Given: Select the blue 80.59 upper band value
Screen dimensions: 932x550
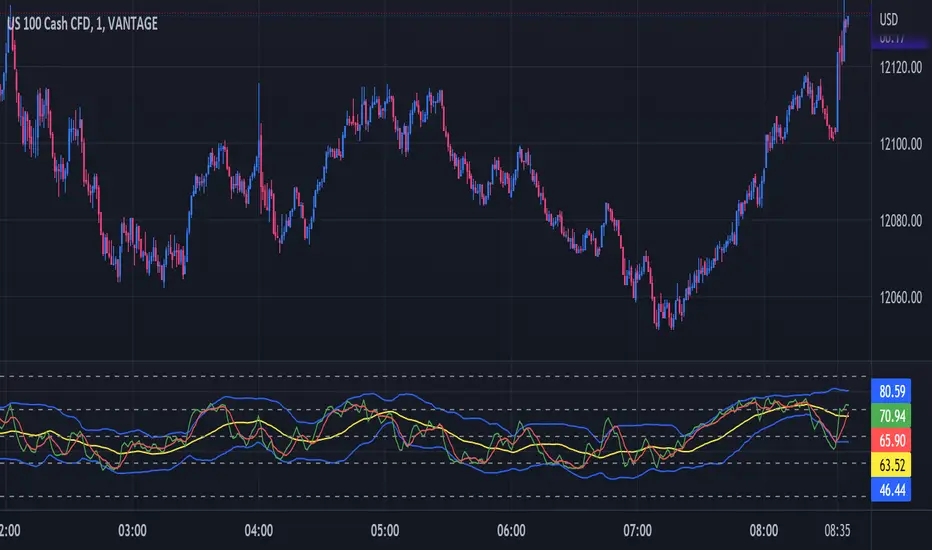Looking at the screenshot, I should [x=891, y=391].
